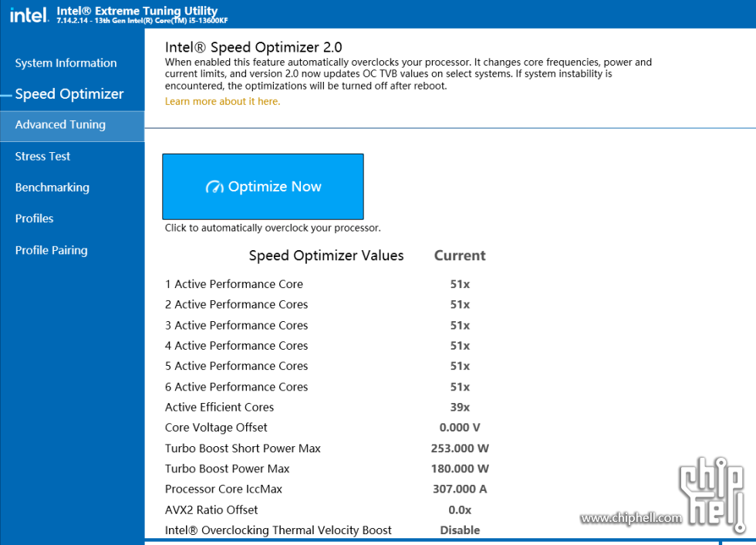Select '5 Active Performance Cores' row label
The height and width of the screenshot is (545, 756).
coord(236,366)
